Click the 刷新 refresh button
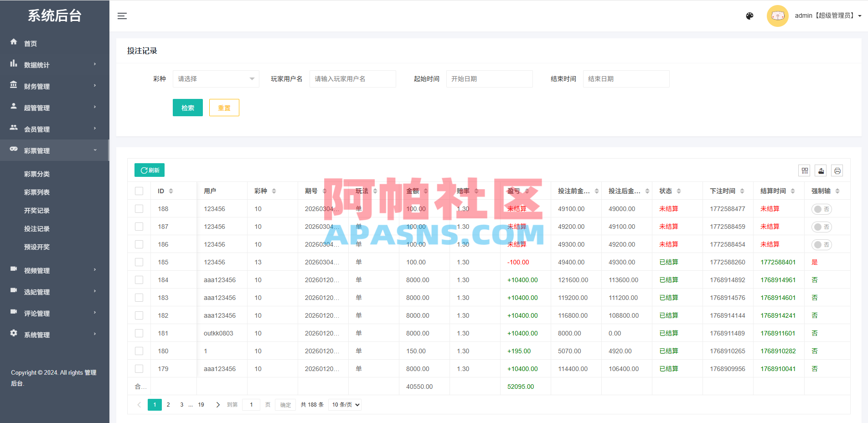 (150, 170)
